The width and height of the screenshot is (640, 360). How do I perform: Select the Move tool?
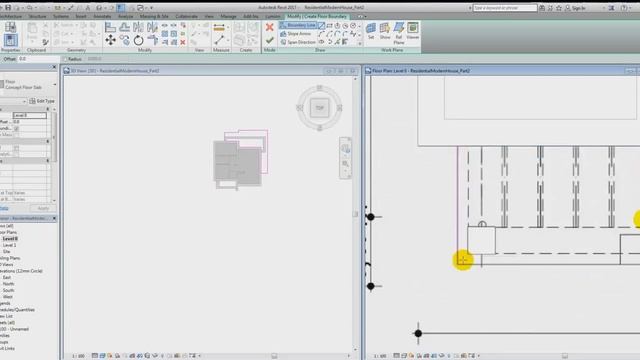[x=110, y=40]
